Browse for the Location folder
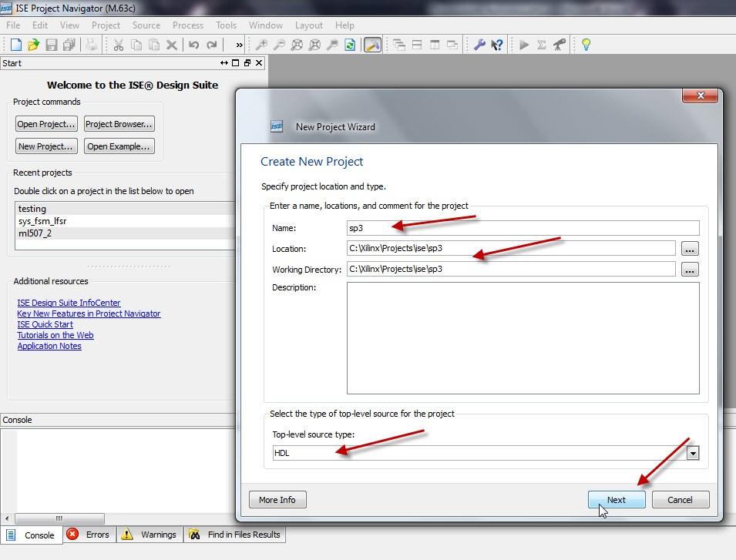The height and width of the screenshot is (560, 736). [x=690, y=249]
